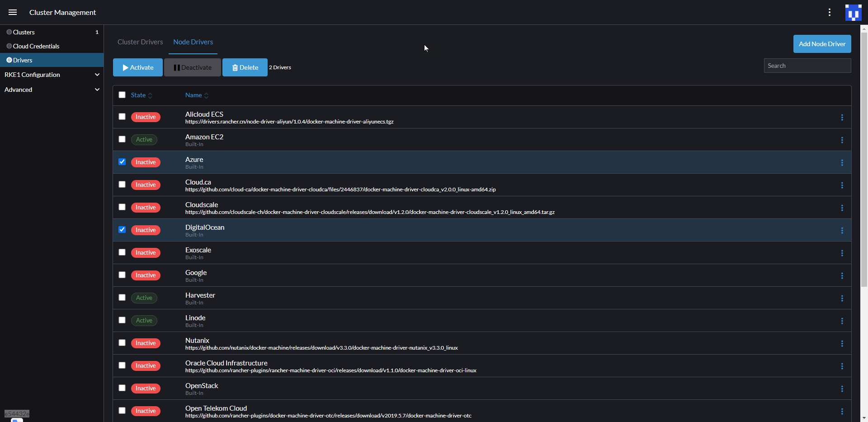Select Clusters in the left sidebar

[24, 32]
